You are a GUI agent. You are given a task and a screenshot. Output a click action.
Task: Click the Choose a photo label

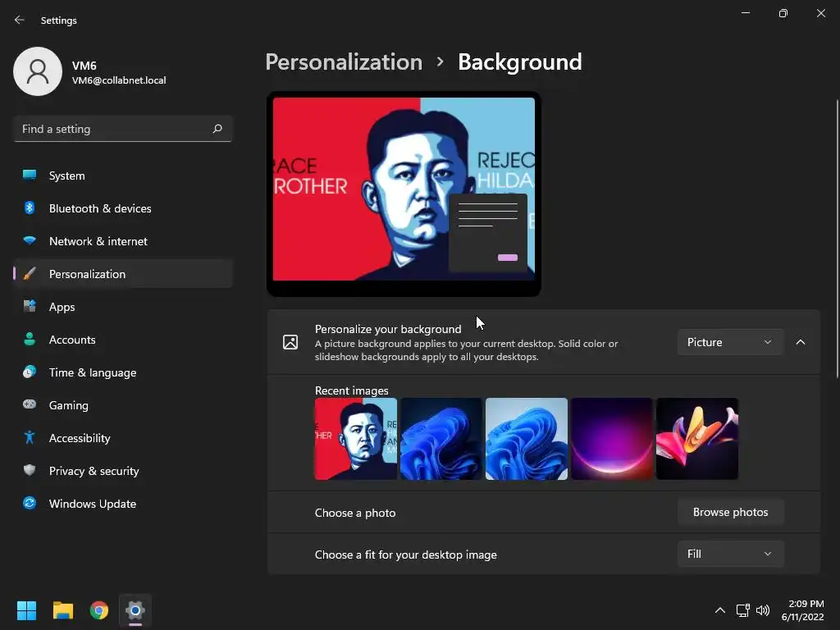355,513
